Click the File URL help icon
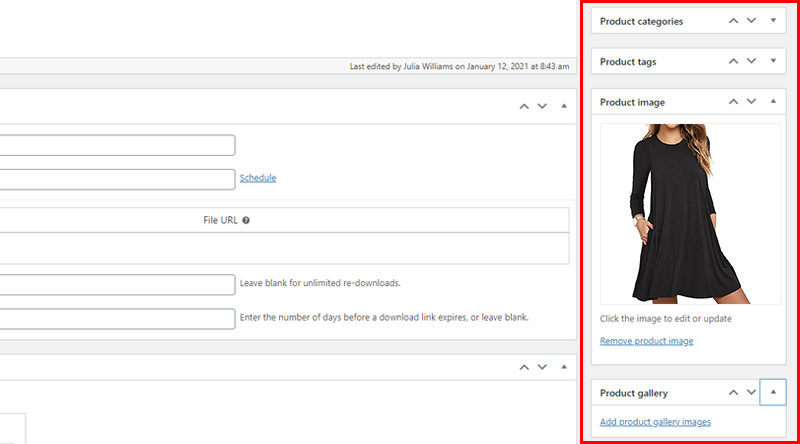 tap(246, 220)
